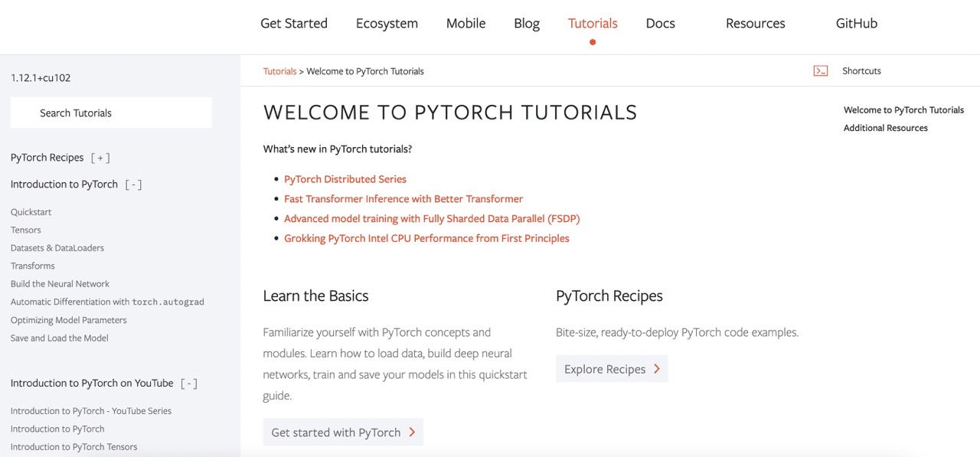Click the PyTorch Recipes card heading
This screenshot has height=457, width=980.
click(x=609, y=296)
